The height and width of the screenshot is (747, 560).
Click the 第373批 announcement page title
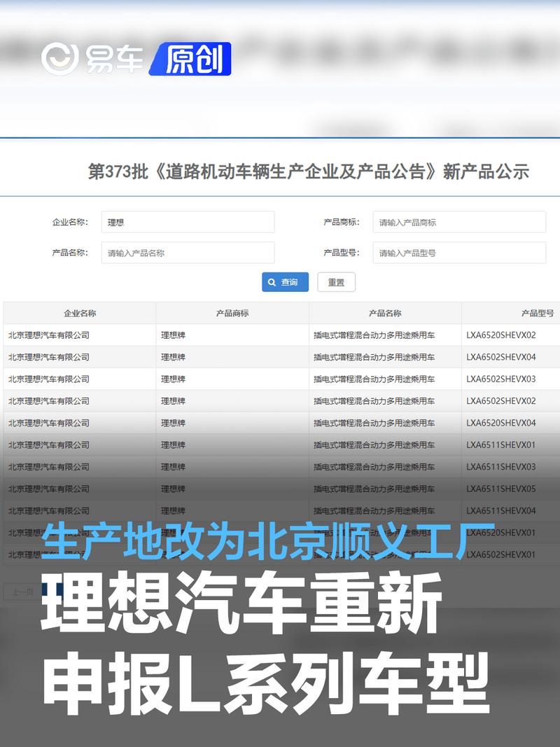click(309, 172)
